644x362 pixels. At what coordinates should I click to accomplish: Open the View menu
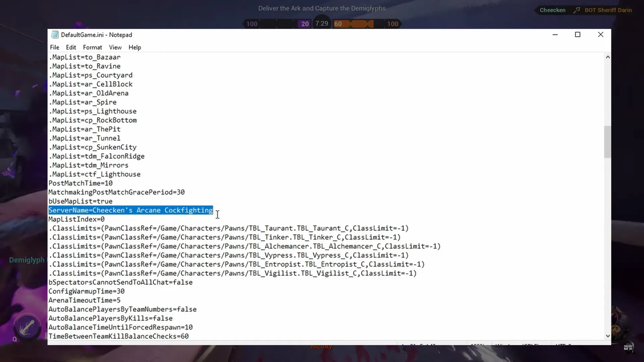pos(115,47)
